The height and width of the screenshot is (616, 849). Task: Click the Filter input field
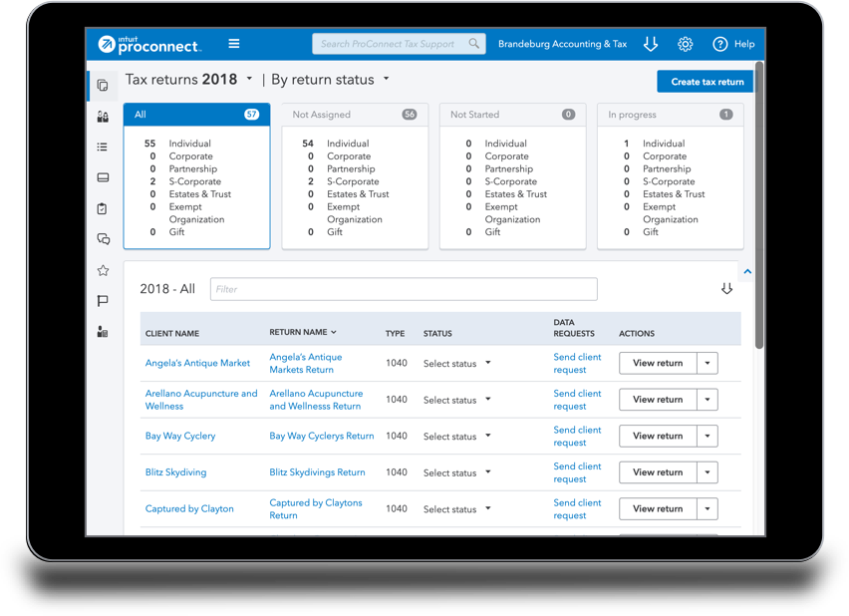(404, 289)
